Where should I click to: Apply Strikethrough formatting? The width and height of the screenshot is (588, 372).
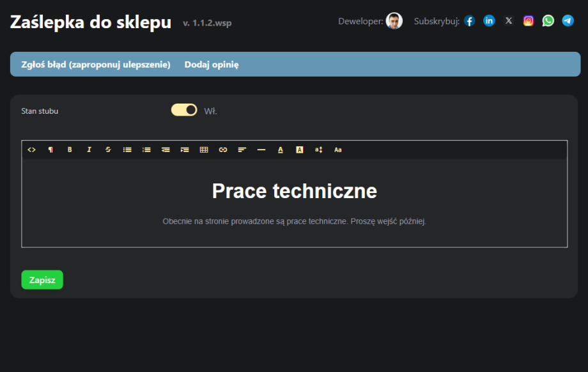(108, 150)
